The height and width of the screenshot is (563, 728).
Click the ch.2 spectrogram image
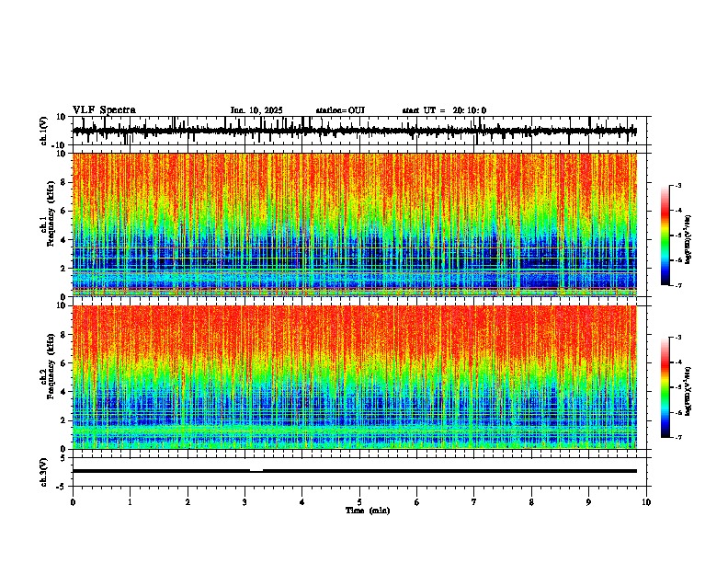coord(355,377)
